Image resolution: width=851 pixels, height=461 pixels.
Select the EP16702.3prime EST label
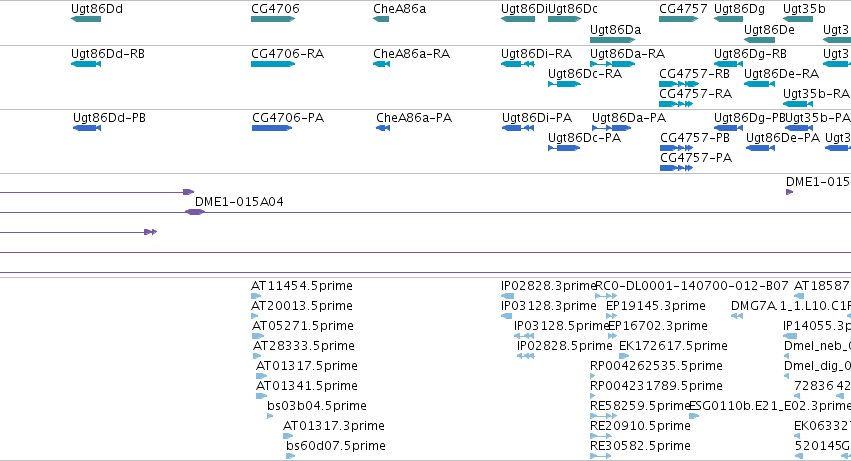658,326
